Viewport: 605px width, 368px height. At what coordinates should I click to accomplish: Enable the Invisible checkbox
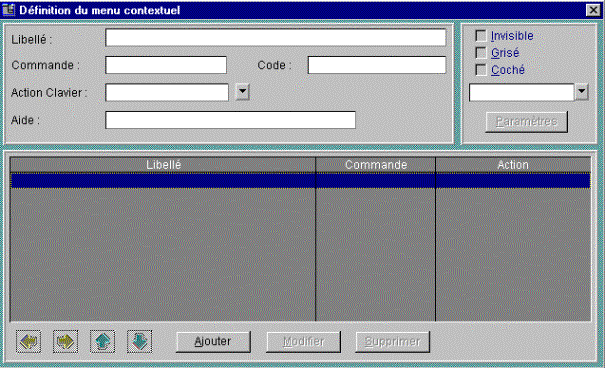coord(481,36)
